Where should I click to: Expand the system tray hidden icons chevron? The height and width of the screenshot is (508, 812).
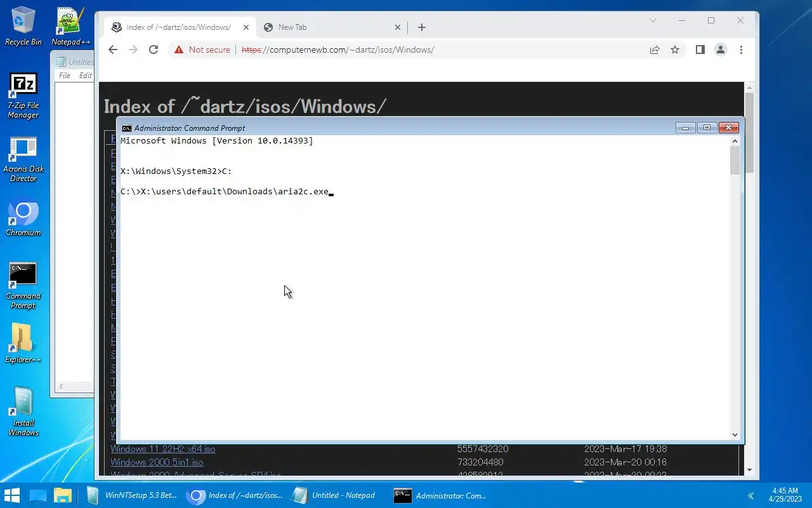pyautogui.click(x=751, y=495)
